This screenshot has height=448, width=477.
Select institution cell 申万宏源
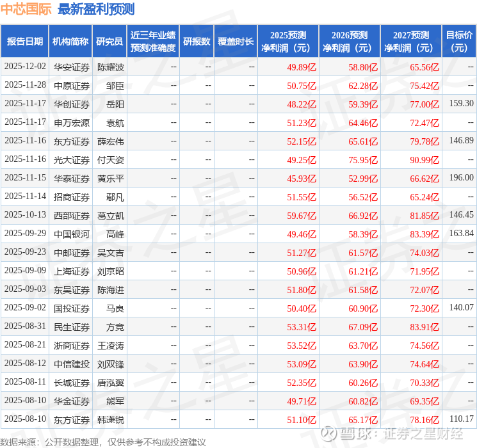[x=72, y=123]
